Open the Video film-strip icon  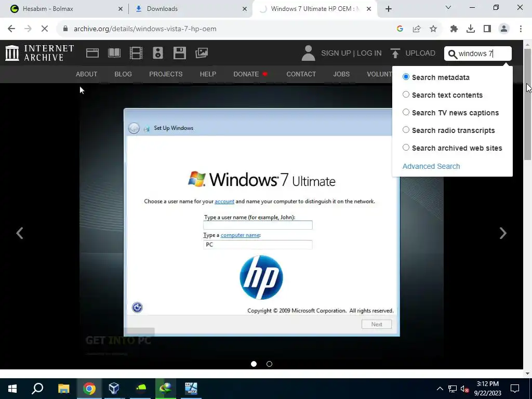(x=136, y=53)
